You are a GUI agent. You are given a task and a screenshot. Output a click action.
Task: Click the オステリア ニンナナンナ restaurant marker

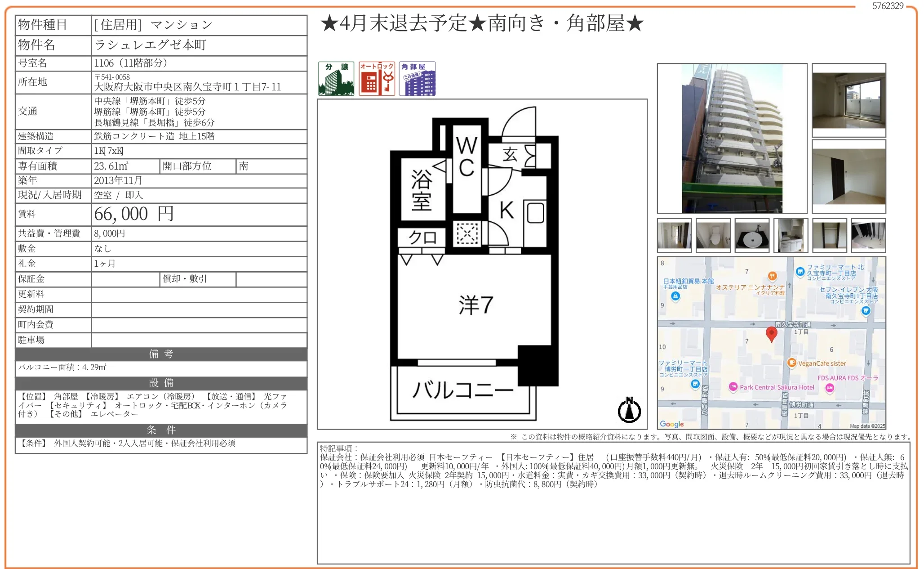(x=772, y=276)
